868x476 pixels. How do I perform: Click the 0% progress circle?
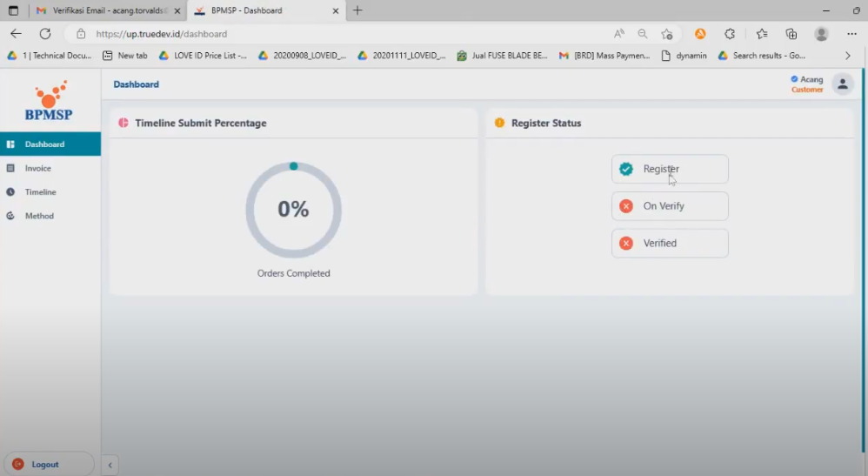pyautogui.click(x=293, y=210)
